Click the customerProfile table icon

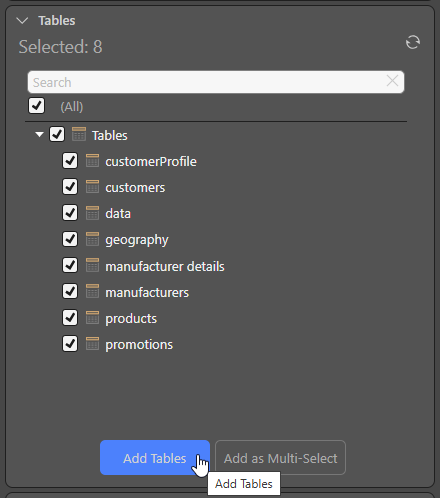[x=92, y=160]
